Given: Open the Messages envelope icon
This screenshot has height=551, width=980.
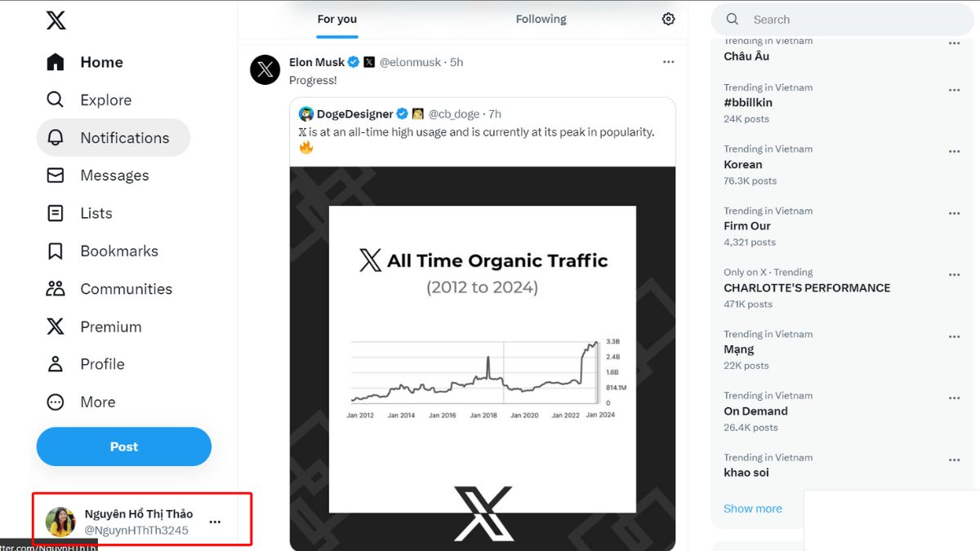Looking at the screenshot, I should click(x=55, y=176).
